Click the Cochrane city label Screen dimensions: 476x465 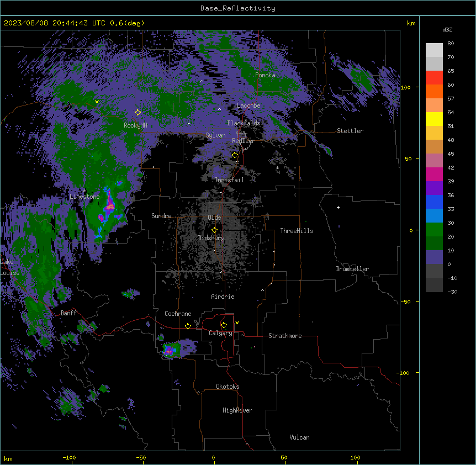pyautogui.click(x=178, y=314)
